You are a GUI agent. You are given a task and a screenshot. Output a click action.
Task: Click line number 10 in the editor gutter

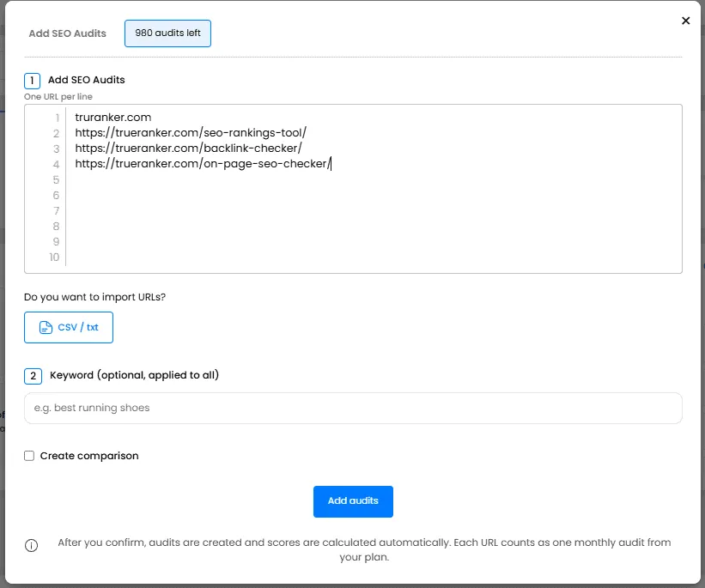pyautogui.click(x=54, y=258)
